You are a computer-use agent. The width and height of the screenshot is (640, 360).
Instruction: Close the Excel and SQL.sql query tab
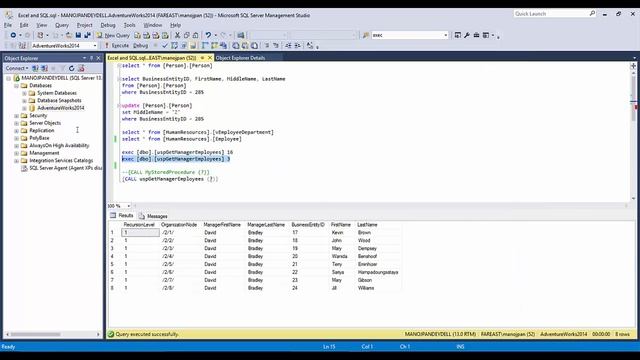pyautogui.click(x=210, y=58)
